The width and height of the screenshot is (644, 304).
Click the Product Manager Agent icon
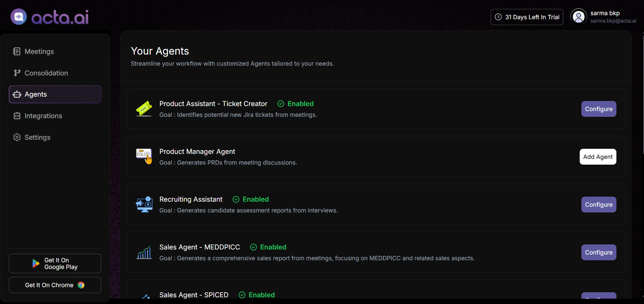[144, 157]
